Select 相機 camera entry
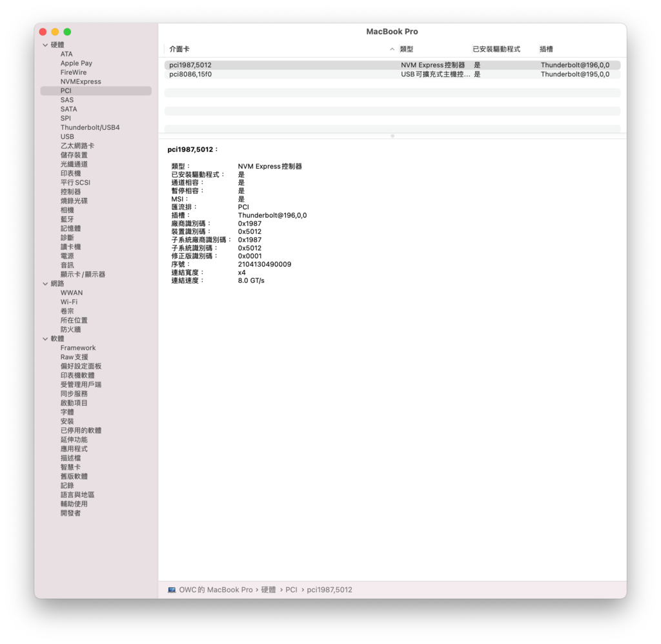Image resolution: width=661 pixels, height=644 pixels. [x=67, y=210]
